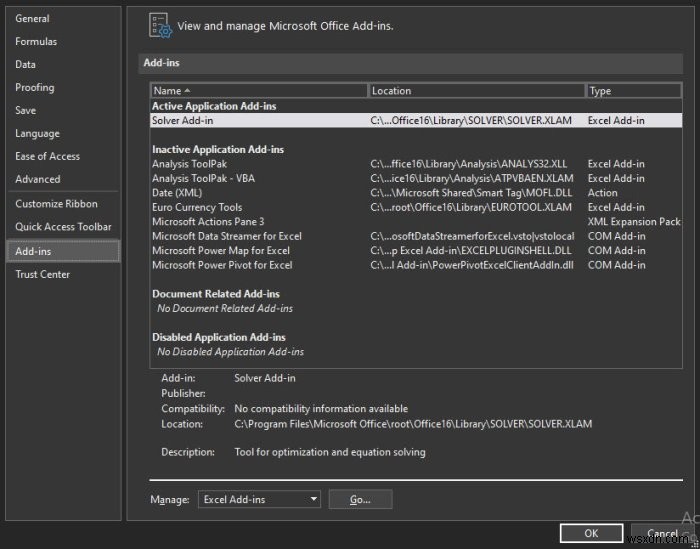
Task: Go to Proofing options
Action: tap(35, 87)
